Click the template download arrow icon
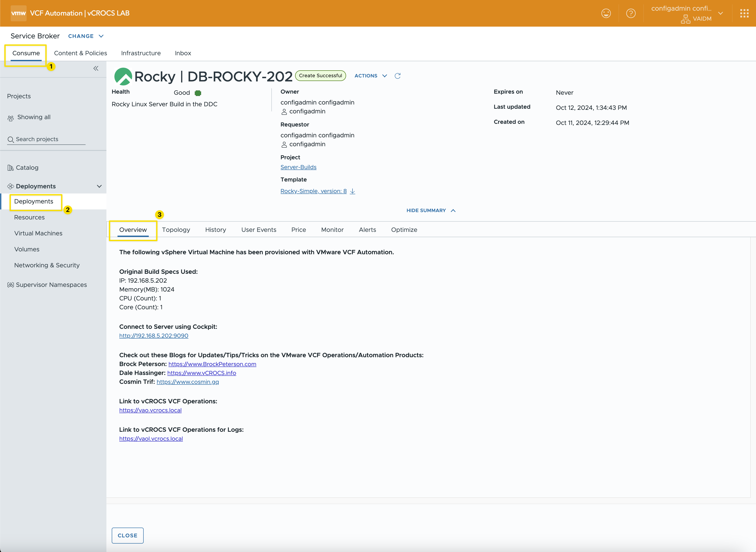This screenshot has height=552, width=756. pyautogui.click(x=352, y=191)
